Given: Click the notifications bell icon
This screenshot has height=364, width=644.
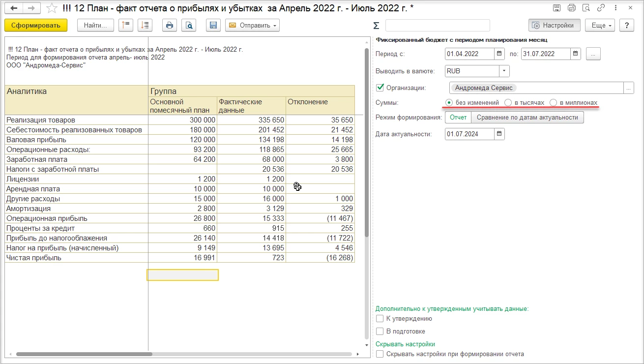Looking at the screenshot, I should point(601,8).
